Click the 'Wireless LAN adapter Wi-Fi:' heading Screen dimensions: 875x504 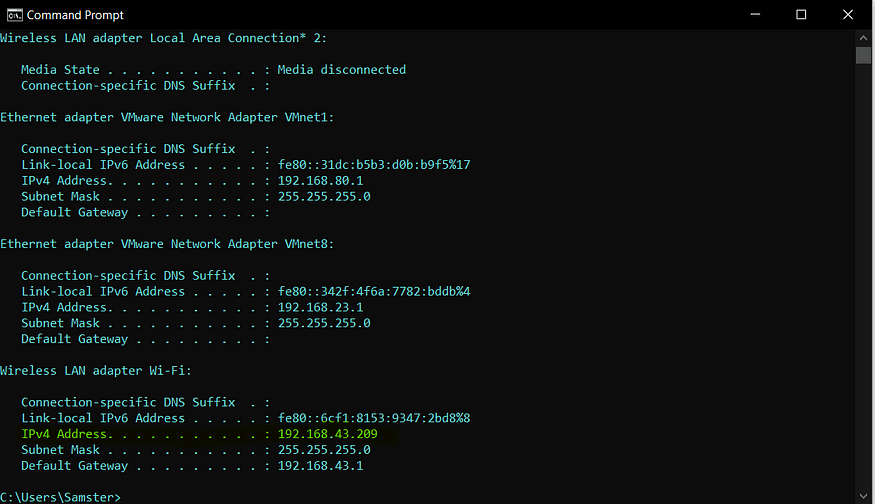point(95,371)
